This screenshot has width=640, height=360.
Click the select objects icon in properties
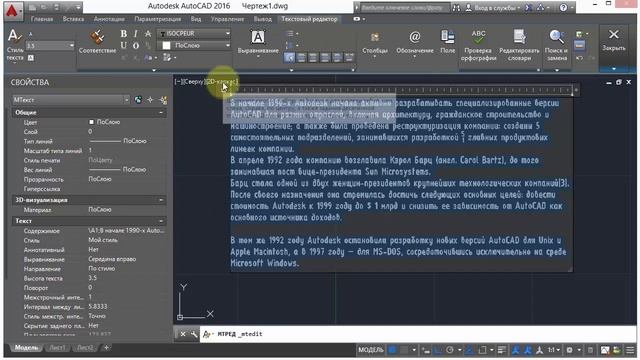pyautogui.click(x=151, y=100)
